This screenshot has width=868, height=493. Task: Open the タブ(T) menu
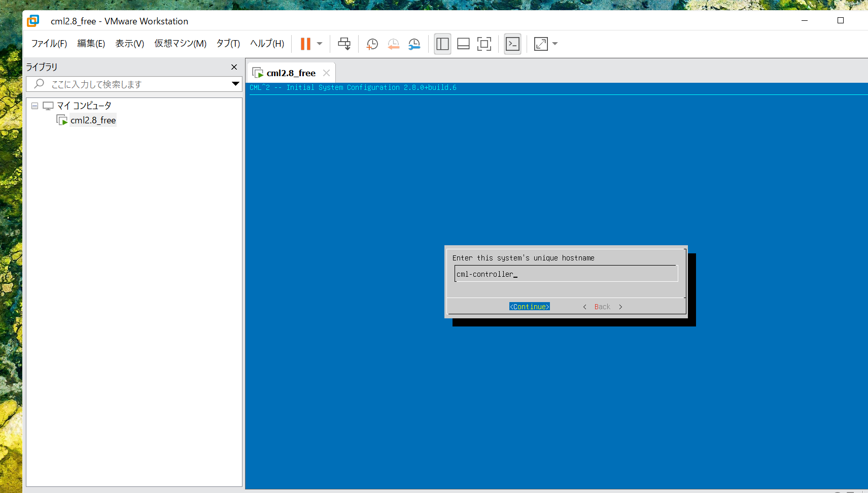pyautogui.click(x=228, y=44)
